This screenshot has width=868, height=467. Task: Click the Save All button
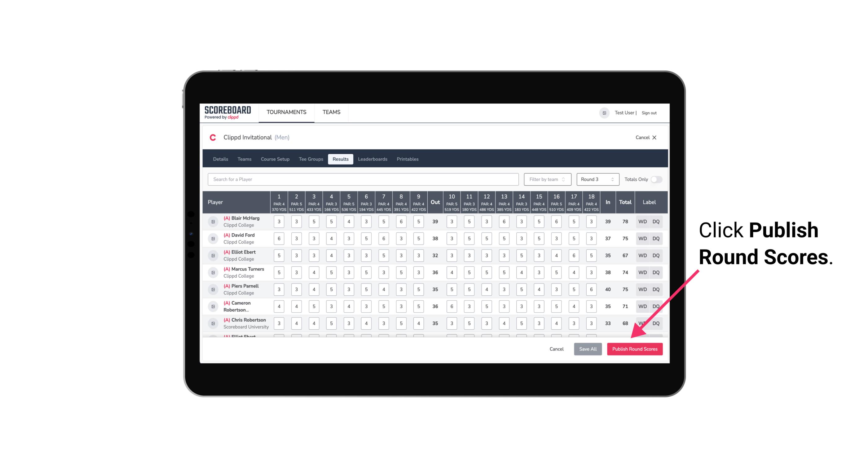[x=588, y=349]
